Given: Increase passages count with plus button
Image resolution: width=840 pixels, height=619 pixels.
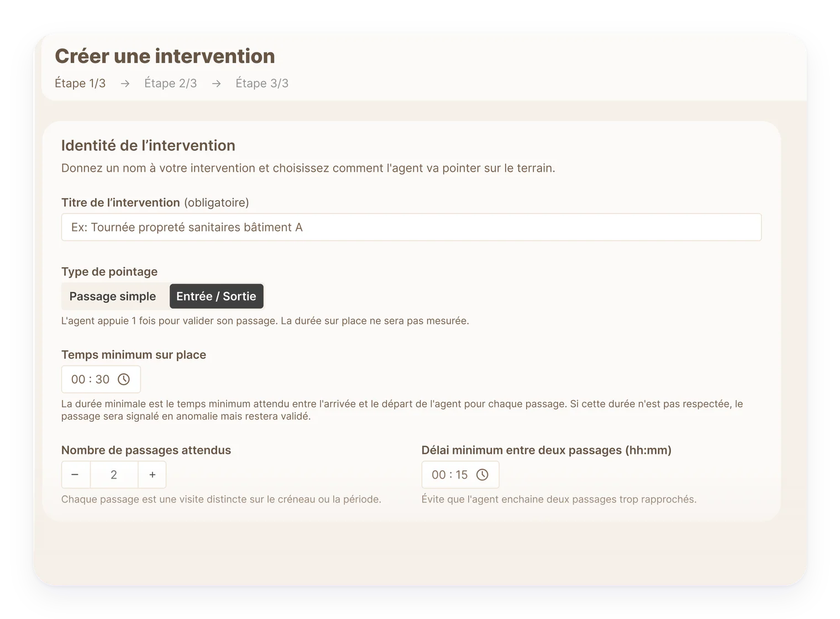Looking at the screenshot, I should pos(153,475).
